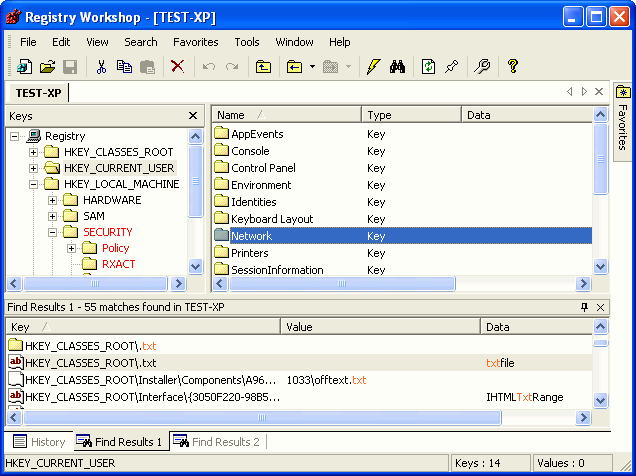Select the RXACT key in tree
636x476 pixels.
click(x=118, y=264)
